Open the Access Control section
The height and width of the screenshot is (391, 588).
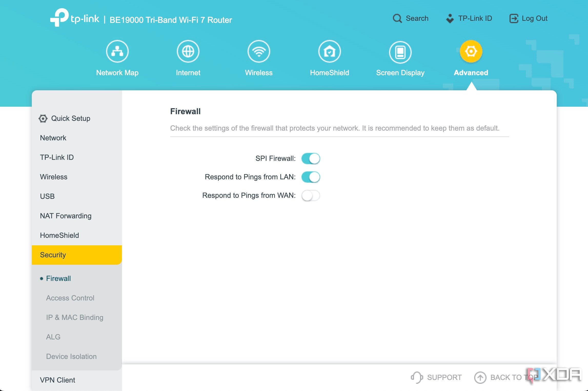[70, 298]
